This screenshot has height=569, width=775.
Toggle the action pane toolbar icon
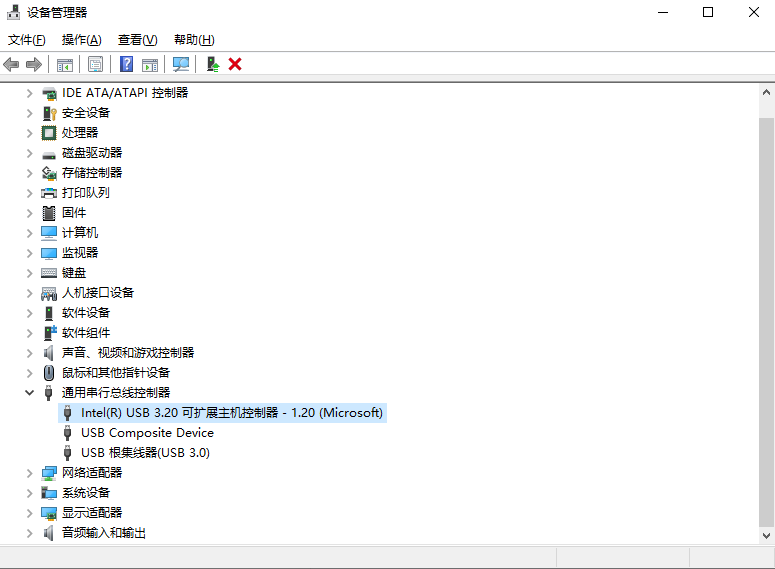(150, 64)
